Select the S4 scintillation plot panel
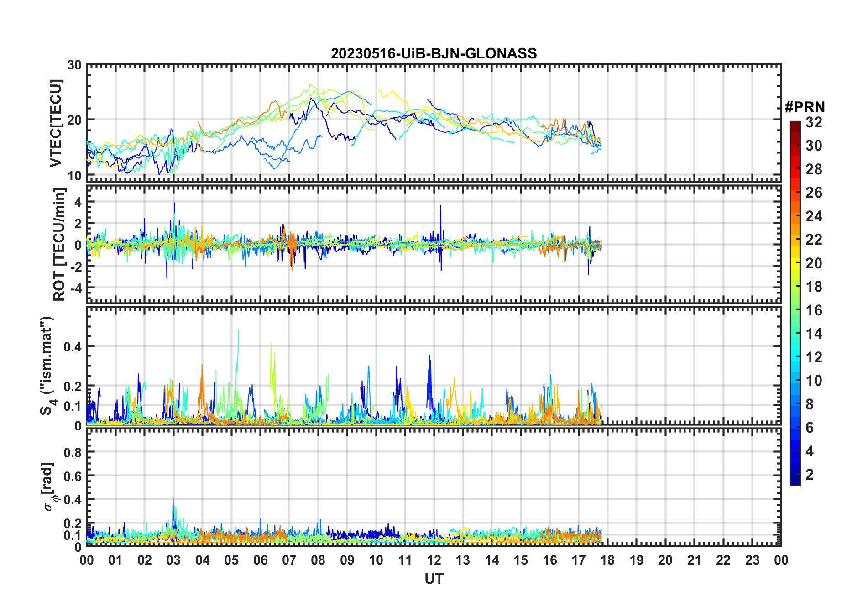 434,366
